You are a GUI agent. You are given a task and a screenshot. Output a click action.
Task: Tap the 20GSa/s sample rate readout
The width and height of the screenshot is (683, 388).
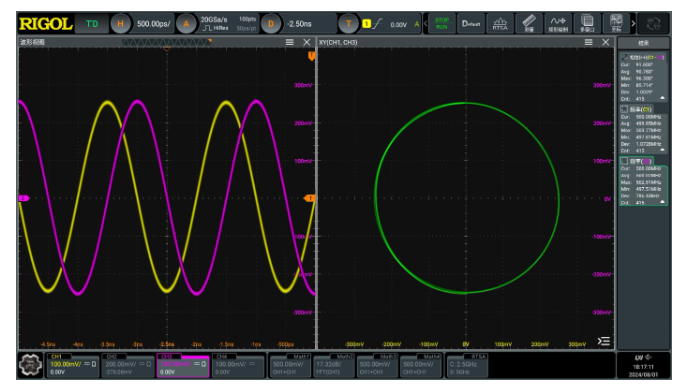point(213,20)
